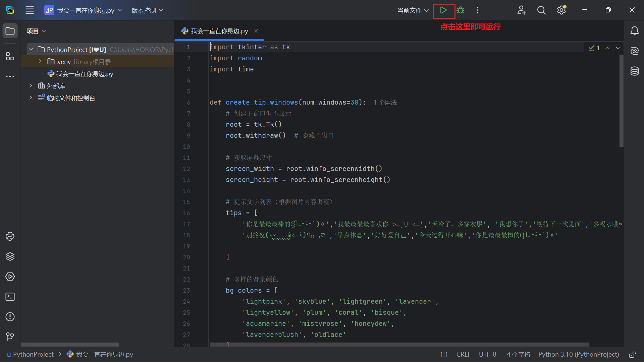Image resolution: width=644 pixels, height=362 pixels.
Task: Start debugging with the bug icon
Action: pos(461,10)
